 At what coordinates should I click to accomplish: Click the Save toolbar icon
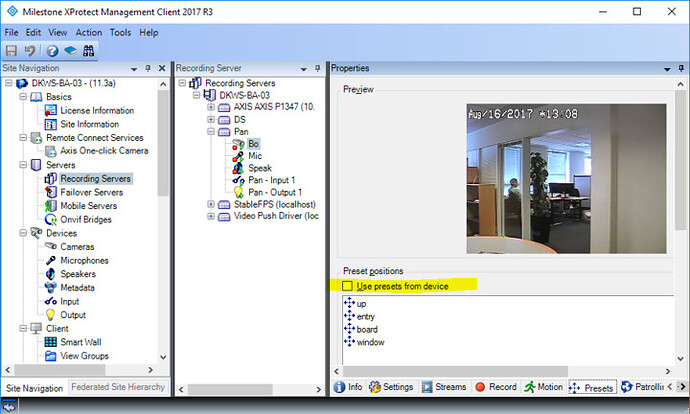(x=11, y=51)
